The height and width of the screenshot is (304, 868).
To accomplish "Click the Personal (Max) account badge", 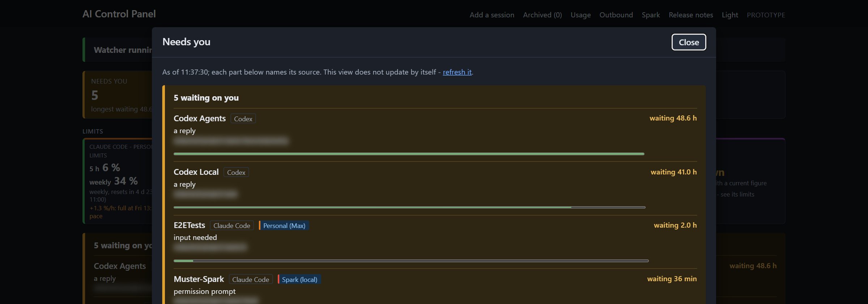I will [x=284, y=225].
